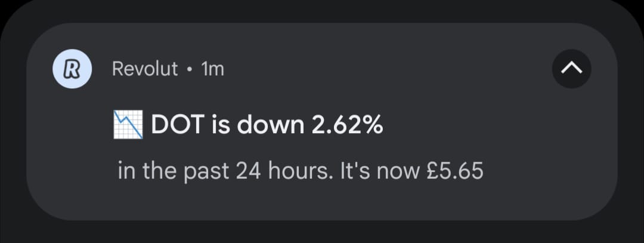Select the 2.62% percentage text
The height and width of the screenshot is (243, 644).
pos(347,125)
